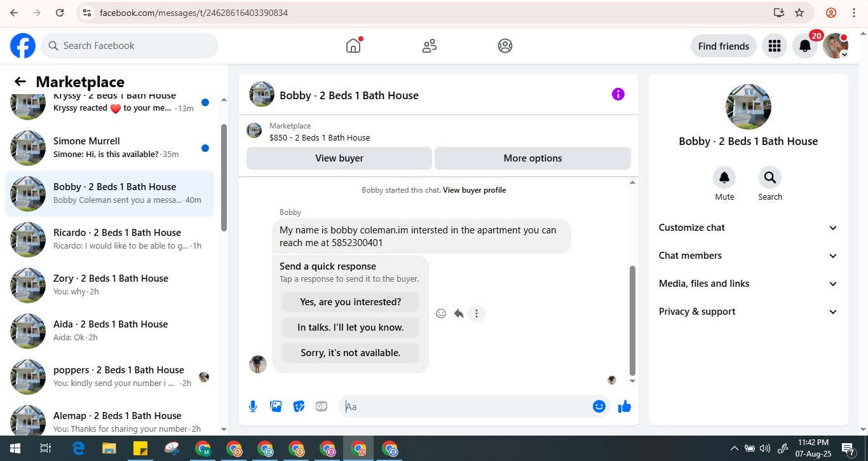Open Aida 2 Beds 1 Bath House chat
Image resolution: width=868 pixels, height=461 pixels.
click(x=109, y=331)
